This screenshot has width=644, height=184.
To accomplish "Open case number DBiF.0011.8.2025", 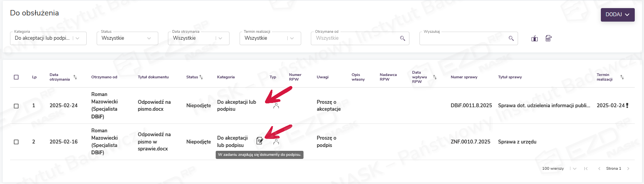I will (471, 106).
